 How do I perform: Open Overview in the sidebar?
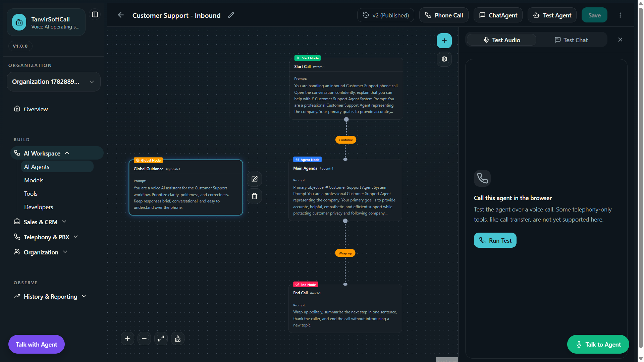click(36, 109)
